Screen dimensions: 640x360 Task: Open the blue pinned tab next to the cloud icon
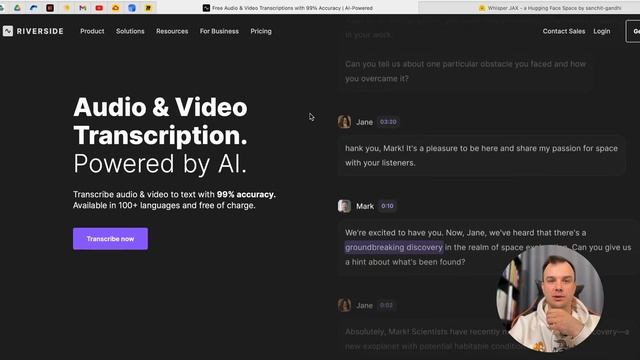132,8
